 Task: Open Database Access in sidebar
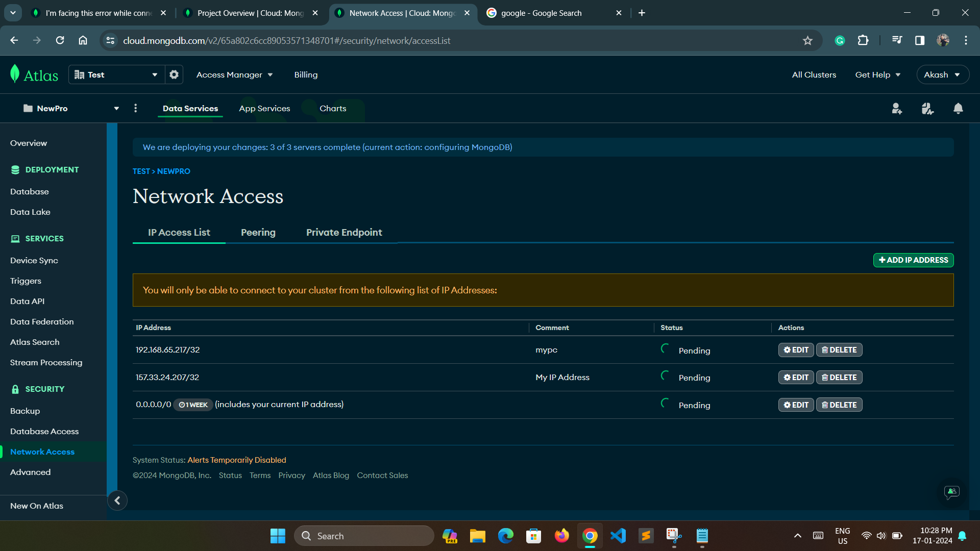point(44,432)
